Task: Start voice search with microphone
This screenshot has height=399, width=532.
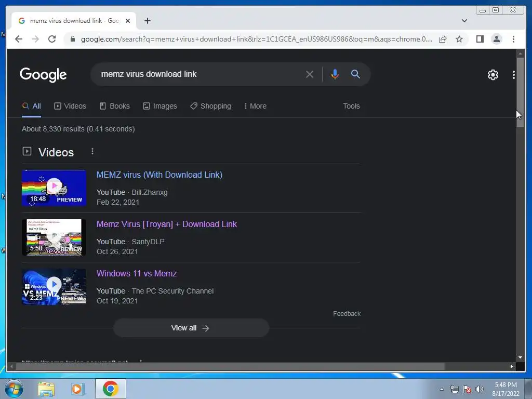Action: tap(335, 74)
